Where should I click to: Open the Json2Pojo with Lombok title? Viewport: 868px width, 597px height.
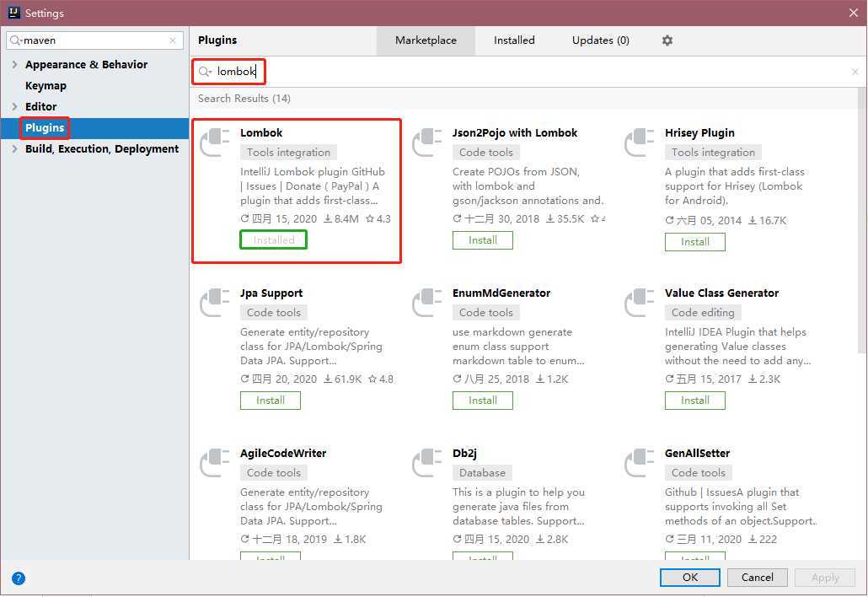point(515,133)
